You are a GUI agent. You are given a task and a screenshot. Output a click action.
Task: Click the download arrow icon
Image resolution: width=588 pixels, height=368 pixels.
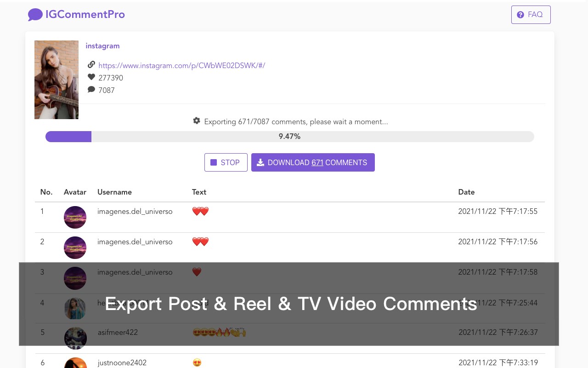tap(260, 162)
